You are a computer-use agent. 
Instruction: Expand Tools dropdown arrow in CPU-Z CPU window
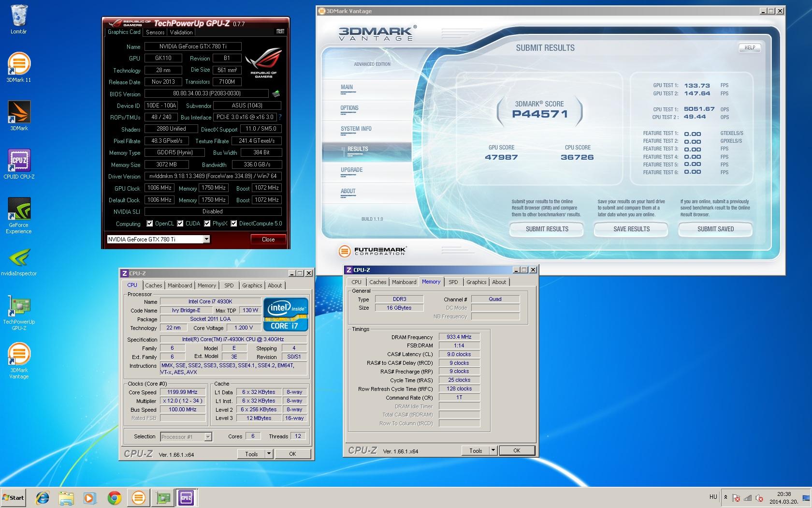point(269,454)
